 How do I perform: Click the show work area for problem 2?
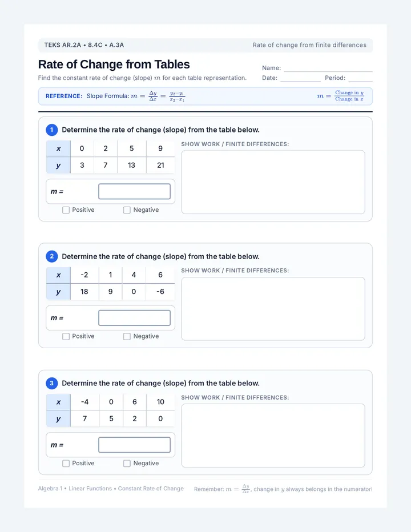tap(273, 309)
